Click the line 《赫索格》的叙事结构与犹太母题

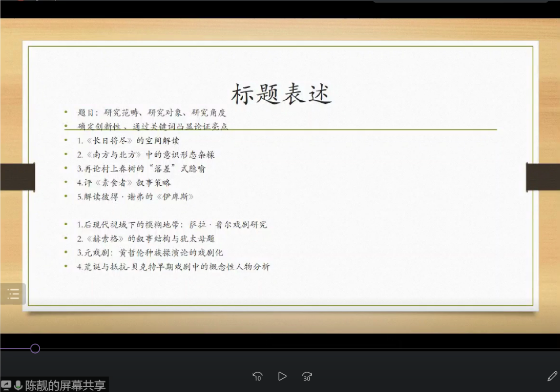pos(146,239)
